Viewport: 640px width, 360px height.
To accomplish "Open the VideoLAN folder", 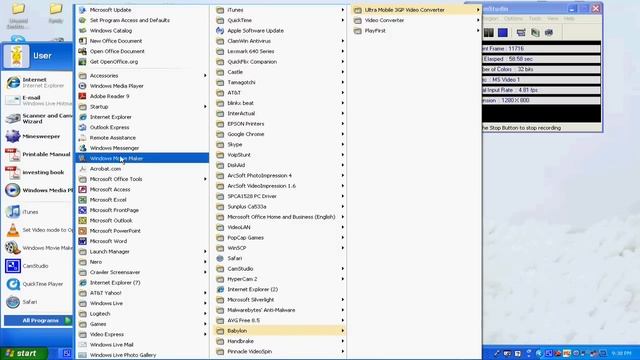I will [280, 227].
